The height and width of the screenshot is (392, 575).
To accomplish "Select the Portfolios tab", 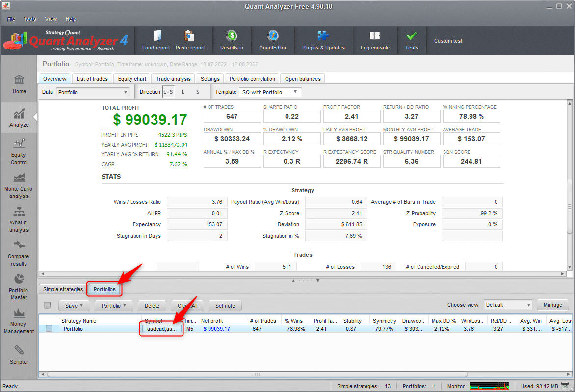I will point(105,289).
